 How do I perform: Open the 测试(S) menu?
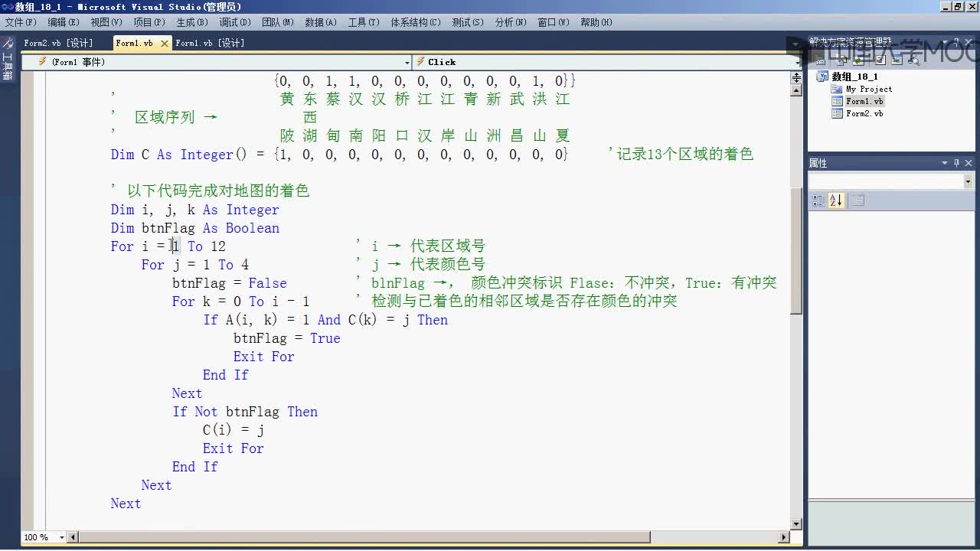pos(468,22)
